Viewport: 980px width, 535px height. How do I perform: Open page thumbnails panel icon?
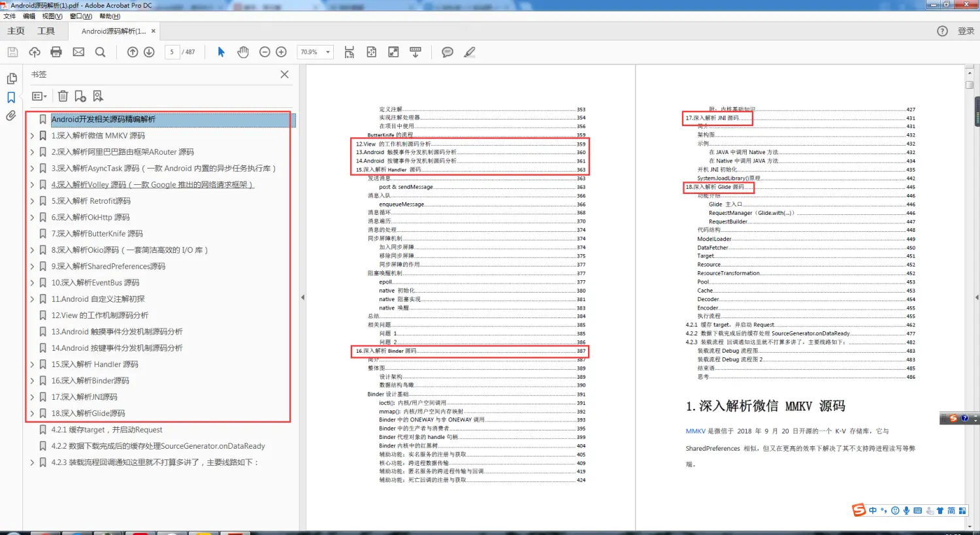tap(11, 78)
